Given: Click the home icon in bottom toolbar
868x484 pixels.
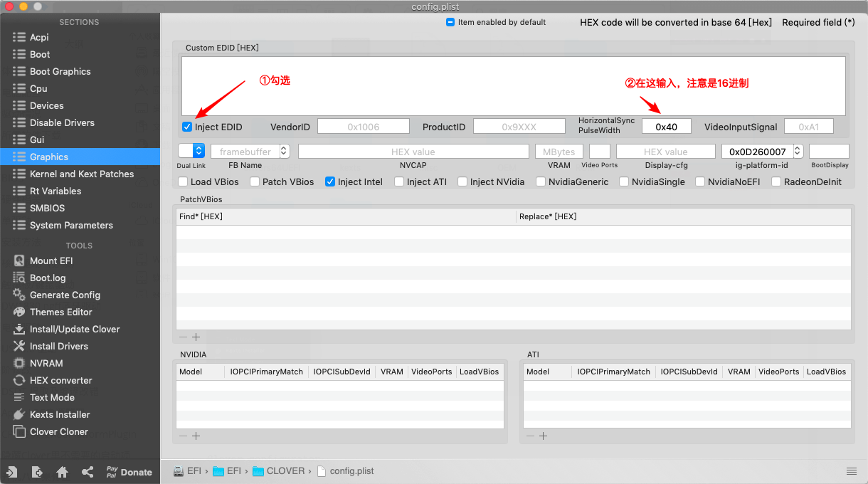Looking at the screenshot, I should tap(63, 472).
